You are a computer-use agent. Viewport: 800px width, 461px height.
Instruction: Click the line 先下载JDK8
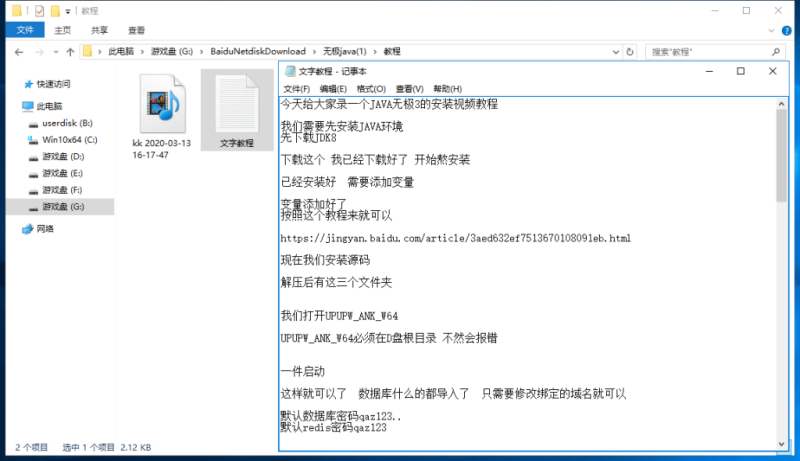[308, 138]
